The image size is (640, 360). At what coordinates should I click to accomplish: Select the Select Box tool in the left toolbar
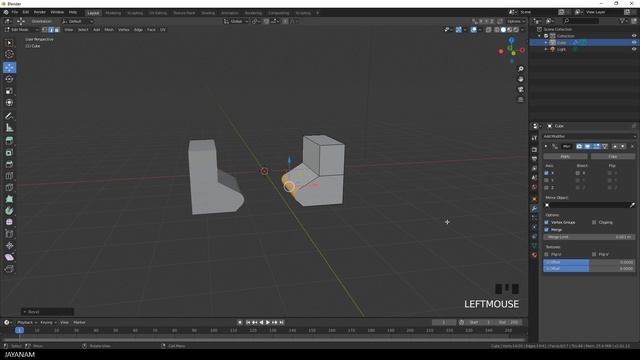click(9, 43)
